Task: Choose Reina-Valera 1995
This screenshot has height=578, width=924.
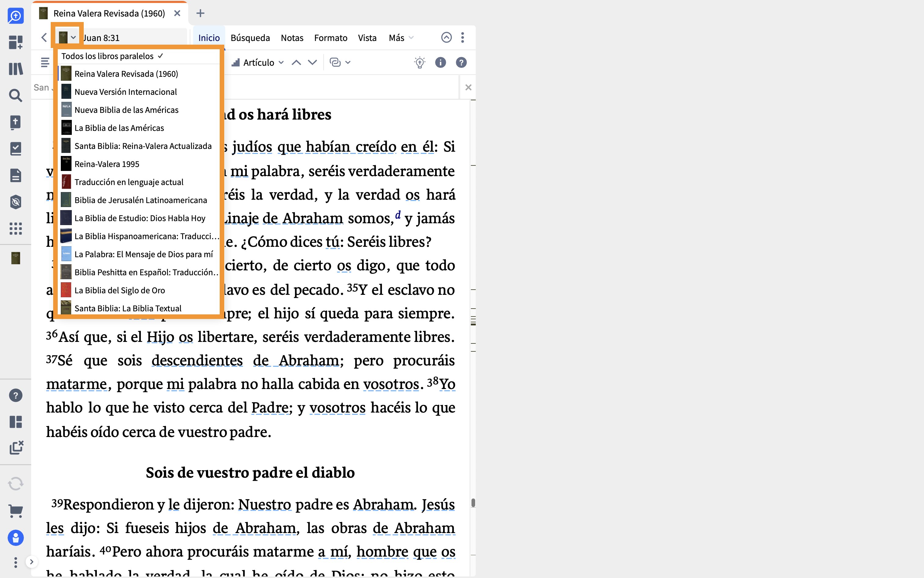Action: (x=139, y=164)
